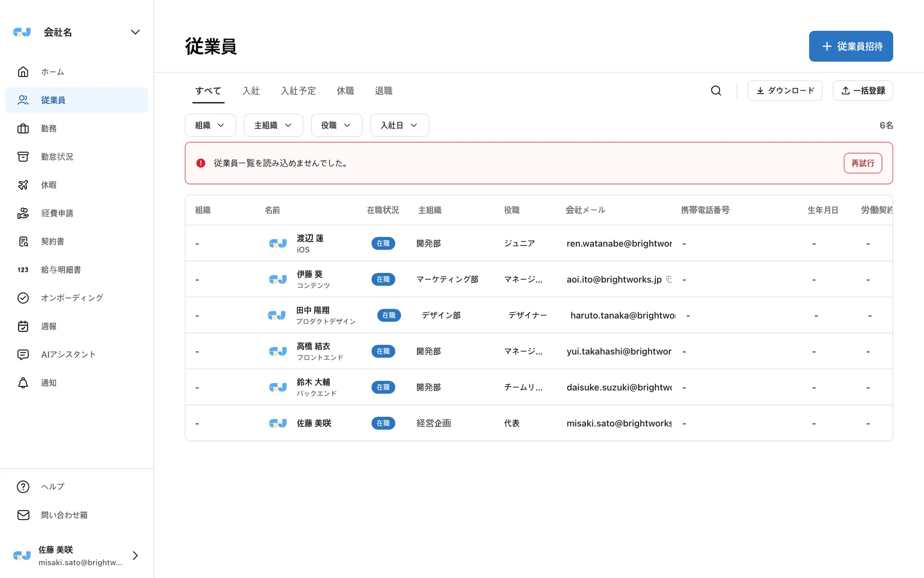
Task: Select the 休暇 airplane icon
Action: 23,185
